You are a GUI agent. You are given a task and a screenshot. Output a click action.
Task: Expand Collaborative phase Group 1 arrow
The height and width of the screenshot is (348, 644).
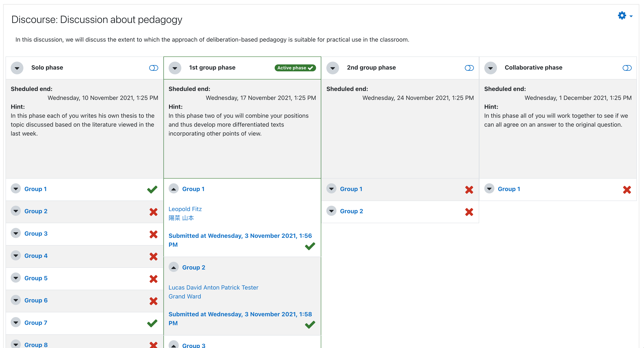(x=489, y=188)
